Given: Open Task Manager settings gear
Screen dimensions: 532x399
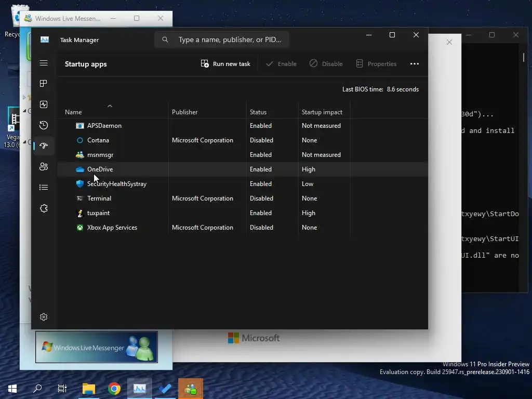Looking at the screenshot, I should [44, 317].
